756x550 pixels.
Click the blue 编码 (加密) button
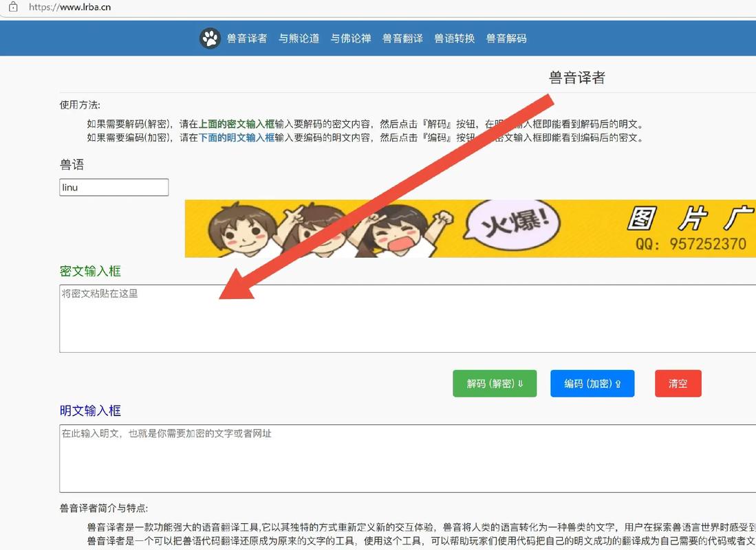click(592, 384)
